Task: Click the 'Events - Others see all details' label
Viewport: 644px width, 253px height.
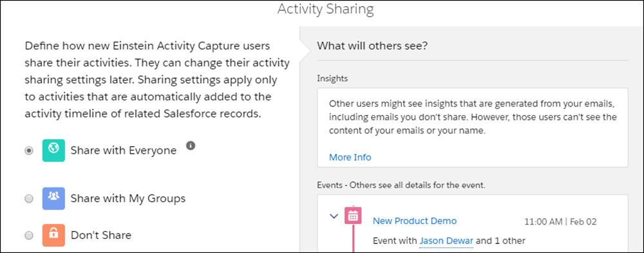Action: 401,185
